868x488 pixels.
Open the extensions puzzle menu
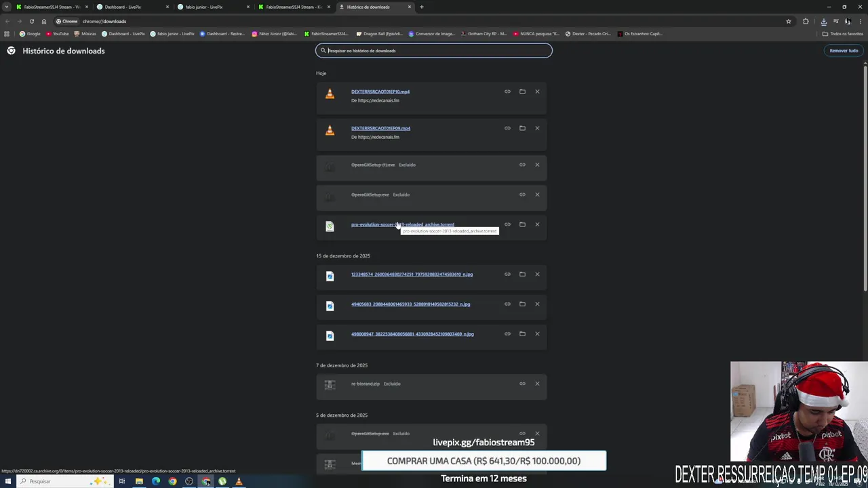click(806, 21)
